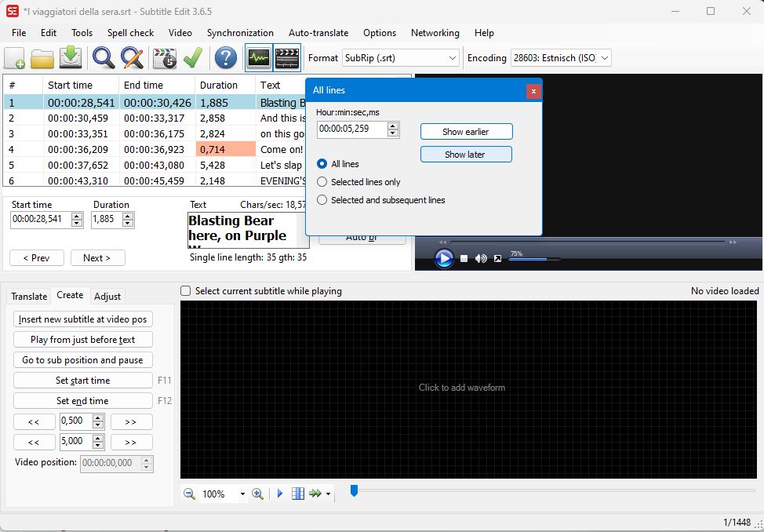Open the Find magnifier tool
Image resolution: width=764 pixels, height=532 pixels.
click(x=104, y=58)
